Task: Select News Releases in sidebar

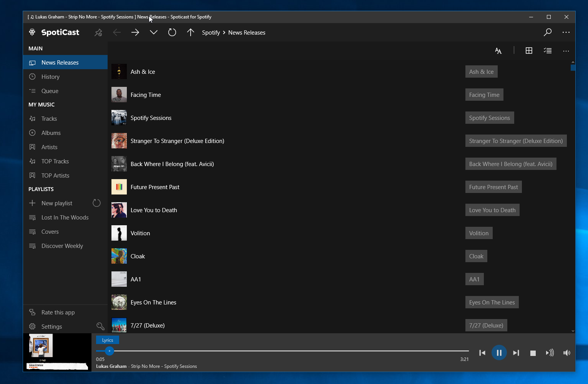Action: pos(65,62)
